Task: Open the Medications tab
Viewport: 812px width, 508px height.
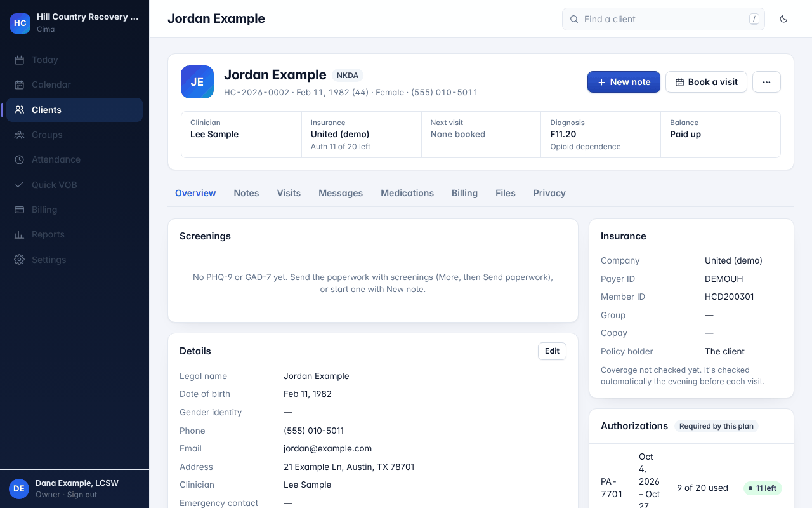Action: [x=407, y=193]
